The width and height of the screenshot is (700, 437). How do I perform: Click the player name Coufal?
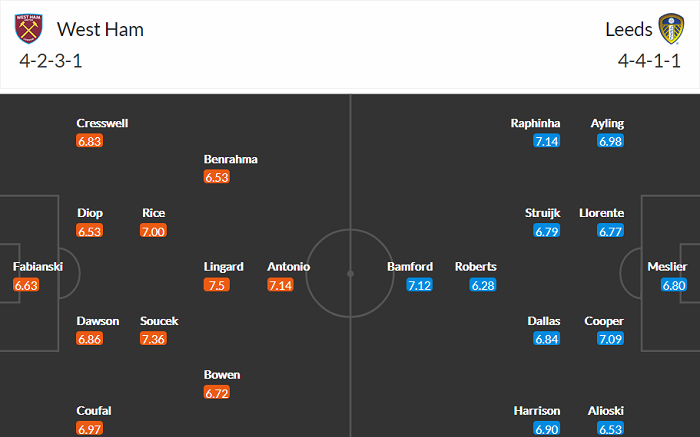(x=94, y=411)
